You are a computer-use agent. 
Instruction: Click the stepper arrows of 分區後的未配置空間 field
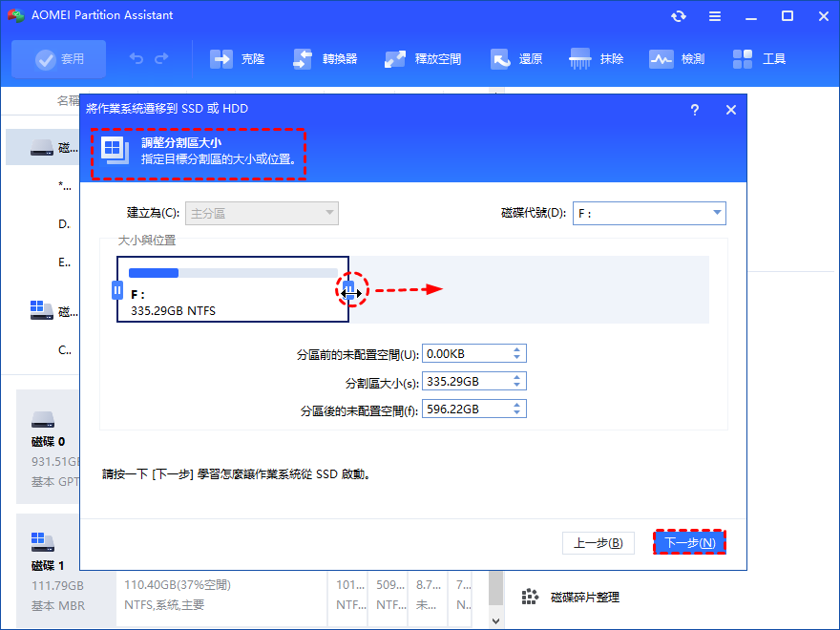(517, 409)
